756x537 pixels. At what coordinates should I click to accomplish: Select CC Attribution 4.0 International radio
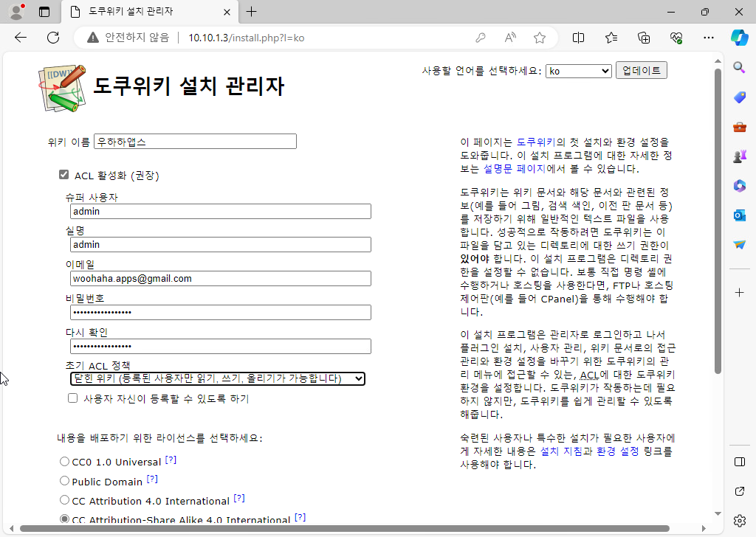[x=64, y=500]
